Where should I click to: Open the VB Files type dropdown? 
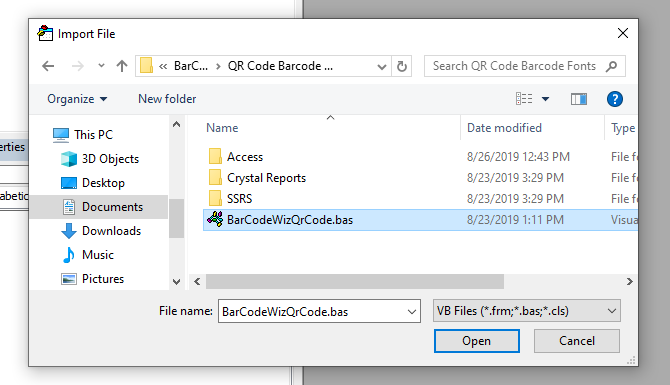[526, 311]
